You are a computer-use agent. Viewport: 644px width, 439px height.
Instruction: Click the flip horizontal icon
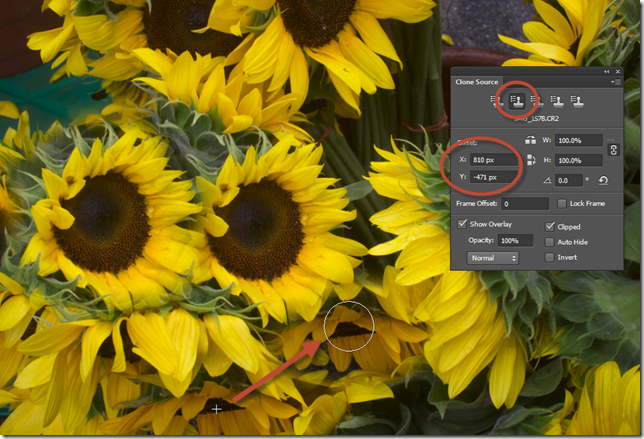click(x=530, y=140)
